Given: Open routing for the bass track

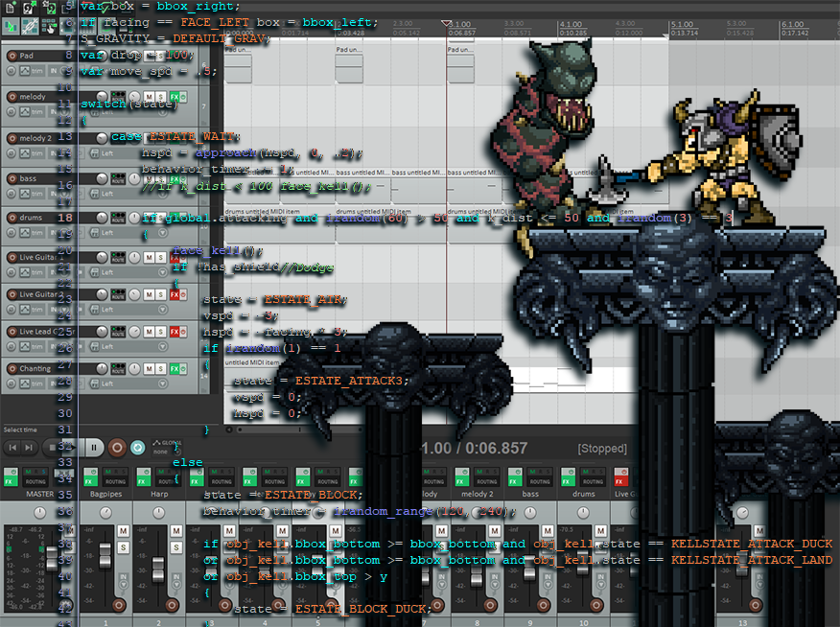Looking at the screenshot, I should pyautogui.click(x=118, y=178).
